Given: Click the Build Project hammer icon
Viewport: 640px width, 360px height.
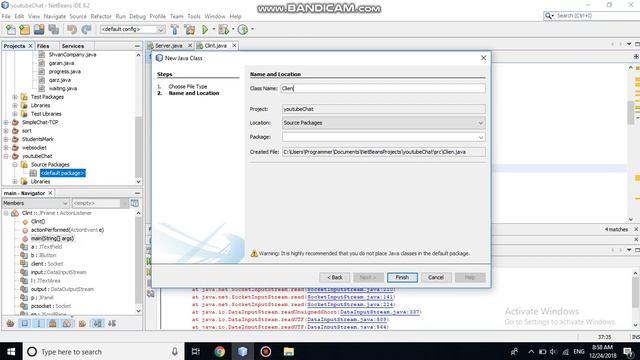Looking at the screenshot, I should [175, 29].
